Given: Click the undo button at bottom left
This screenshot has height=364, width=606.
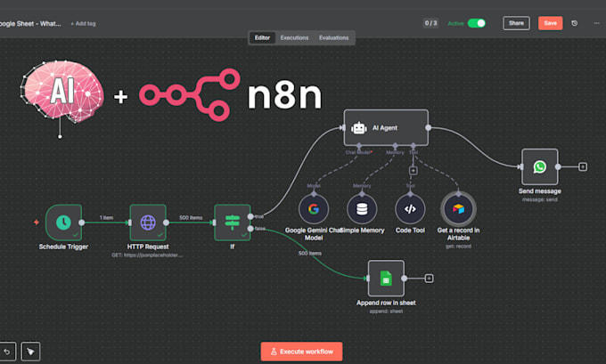Looking at the screenshot, I should coord(7,352).
